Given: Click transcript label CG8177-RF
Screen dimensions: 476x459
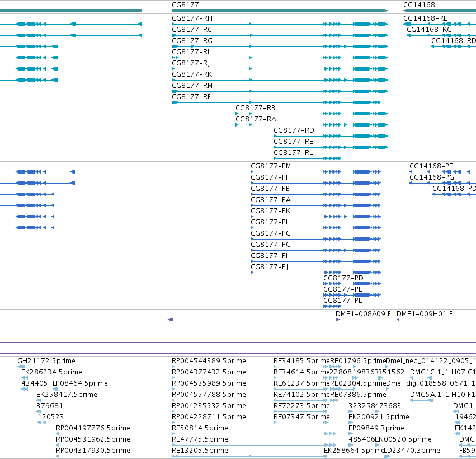Looking at the screenshot, I should 191,97.
